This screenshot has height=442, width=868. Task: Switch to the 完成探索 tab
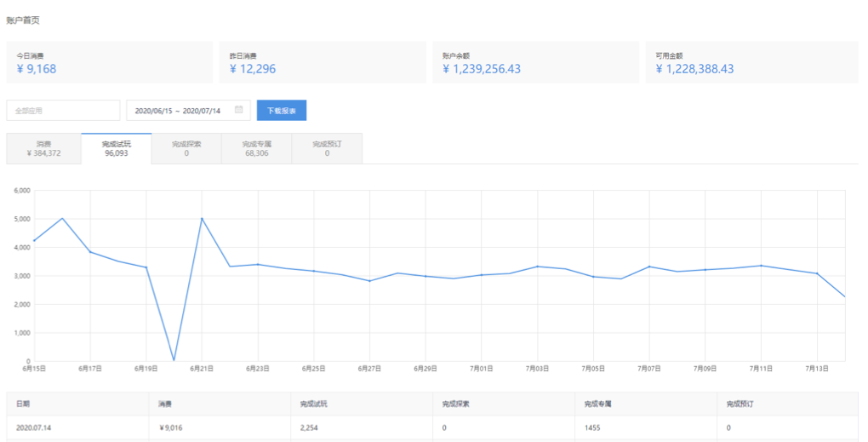pos(186,148)
